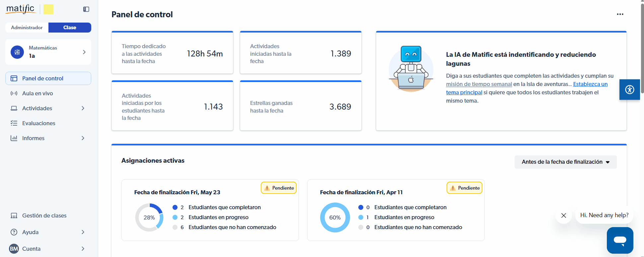This screenshot has height=257, width=644.
Task: Open the three-dot more options menu
Action: tap(620, 14)
